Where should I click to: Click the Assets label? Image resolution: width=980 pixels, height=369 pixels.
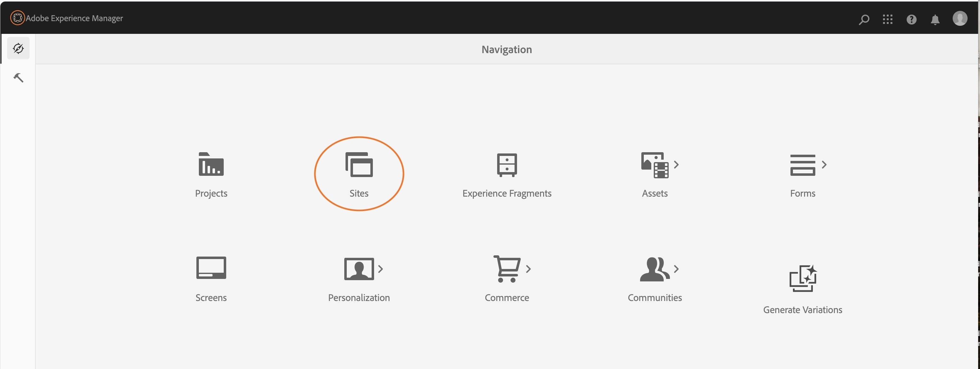[x=654, y=193]
